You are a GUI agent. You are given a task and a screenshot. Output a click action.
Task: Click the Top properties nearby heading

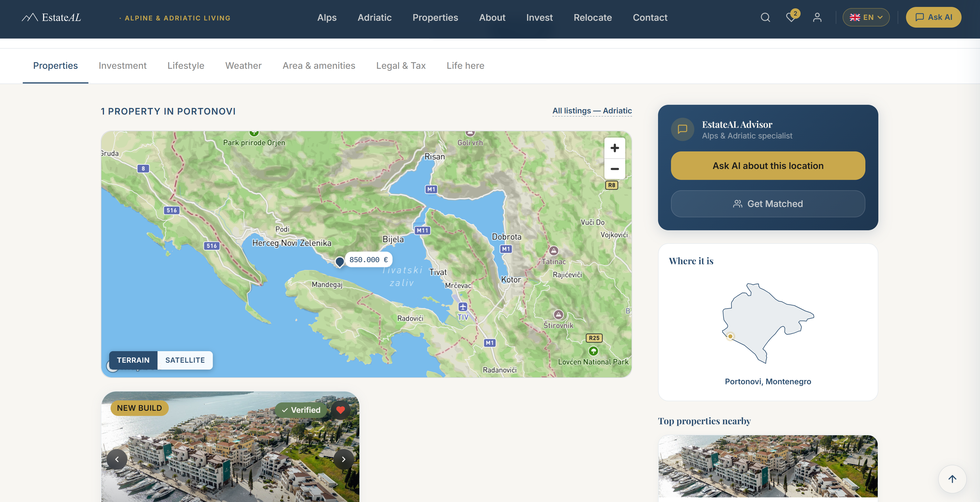[x=704, y=421]
